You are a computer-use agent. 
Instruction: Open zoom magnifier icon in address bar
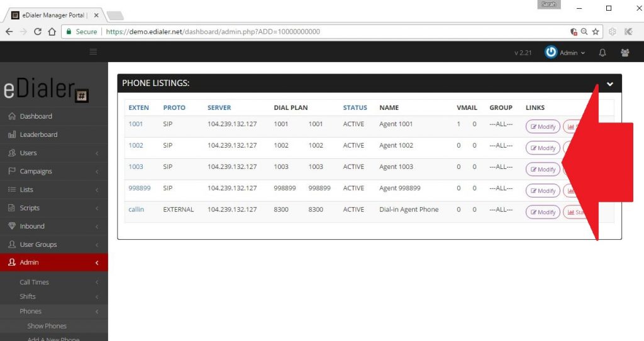[584, 31]
